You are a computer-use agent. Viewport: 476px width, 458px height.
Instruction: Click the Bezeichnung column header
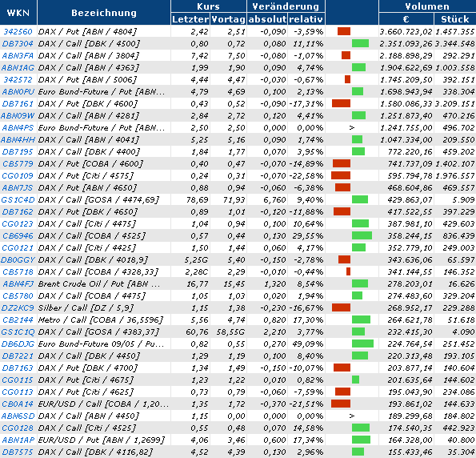104,13
